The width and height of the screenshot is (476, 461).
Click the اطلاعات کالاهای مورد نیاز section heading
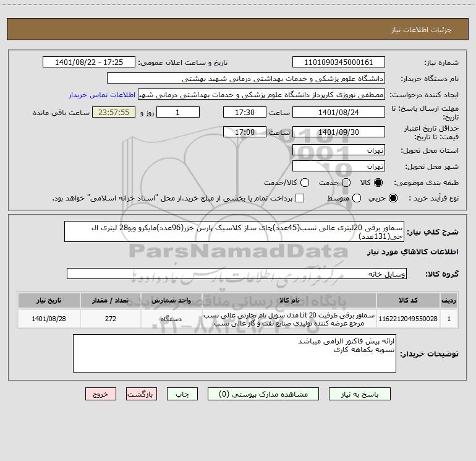coord(412,252)
